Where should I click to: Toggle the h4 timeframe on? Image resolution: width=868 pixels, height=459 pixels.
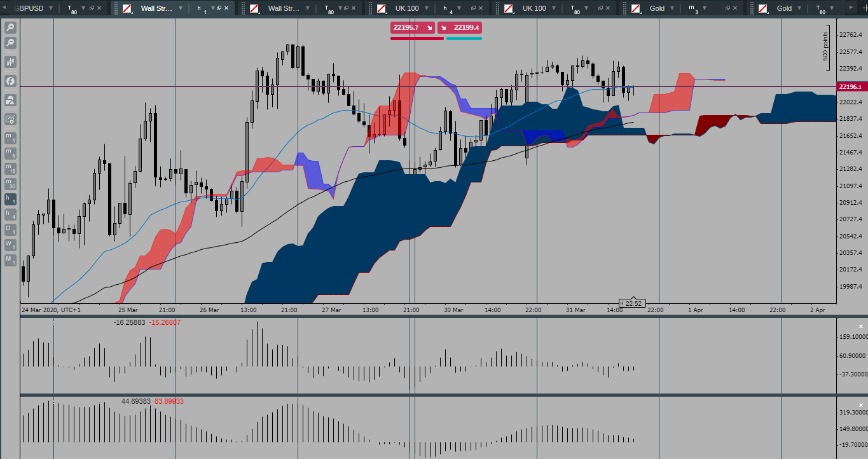[10, 215]
